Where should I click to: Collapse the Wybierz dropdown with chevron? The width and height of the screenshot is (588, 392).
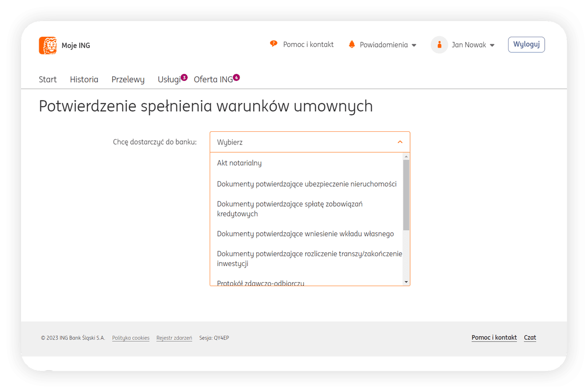tap(400, 142)
